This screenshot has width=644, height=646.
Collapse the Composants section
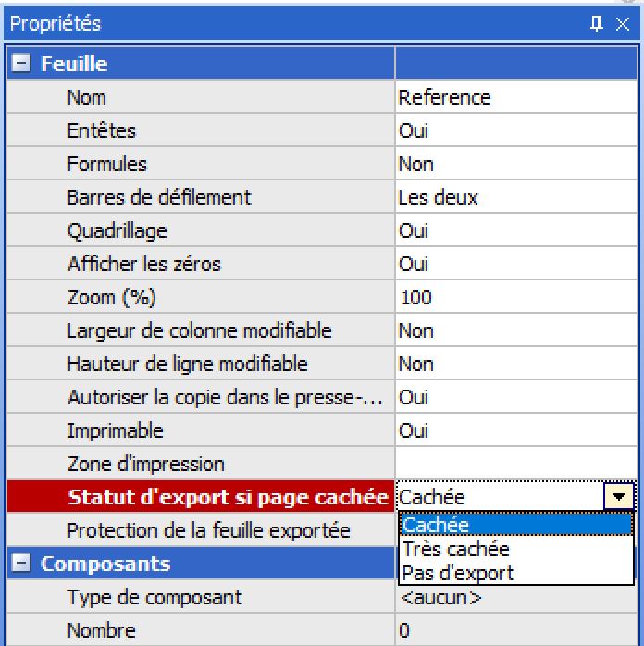tap(20, 563)
